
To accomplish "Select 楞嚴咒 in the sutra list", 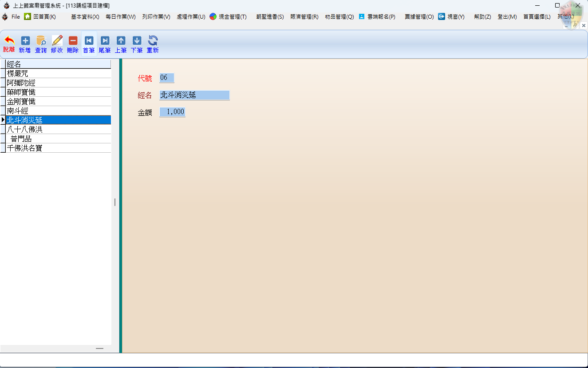I will pyautogui.click(x=58, y=74).
